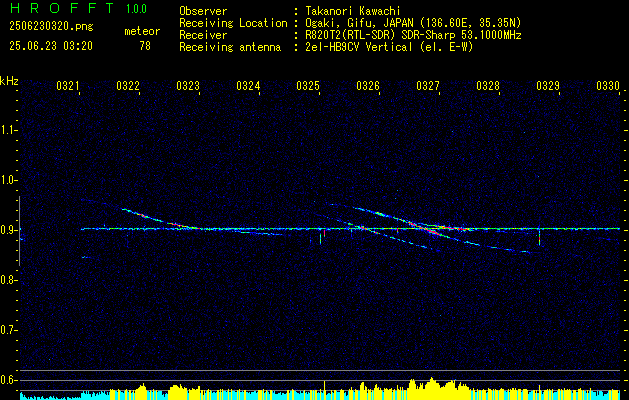Click time marker 0324
The image size is (629, 400).
click(x=248, y=85)
